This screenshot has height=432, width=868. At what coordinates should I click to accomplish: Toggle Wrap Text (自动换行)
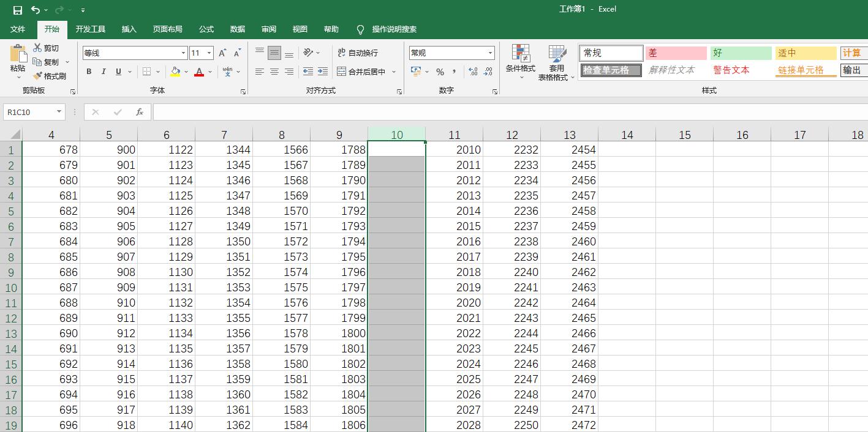coord(358,53)
